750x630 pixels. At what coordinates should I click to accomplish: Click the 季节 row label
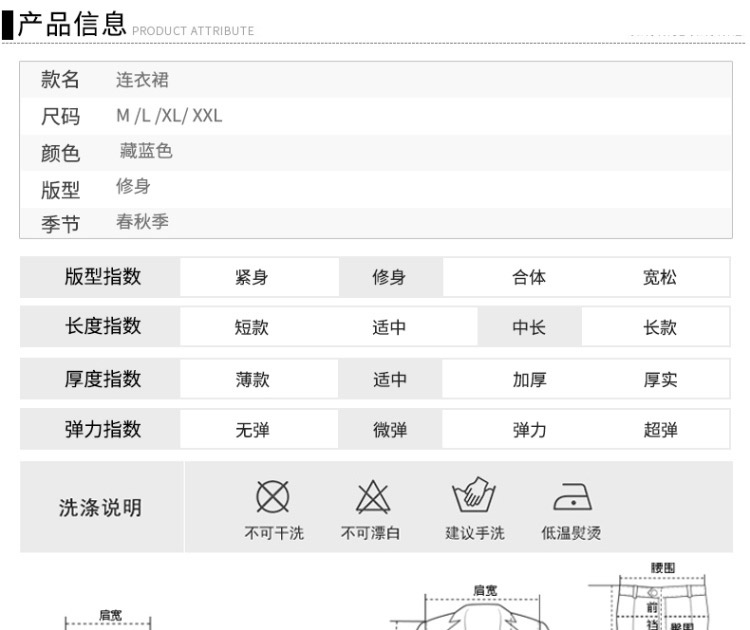pyautogui.click(x=60, y=224)
